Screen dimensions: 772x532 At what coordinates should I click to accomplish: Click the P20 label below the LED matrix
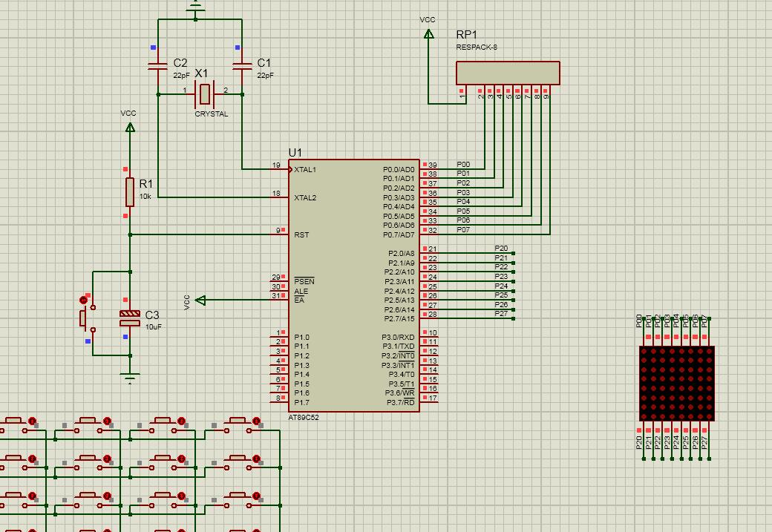639,442
